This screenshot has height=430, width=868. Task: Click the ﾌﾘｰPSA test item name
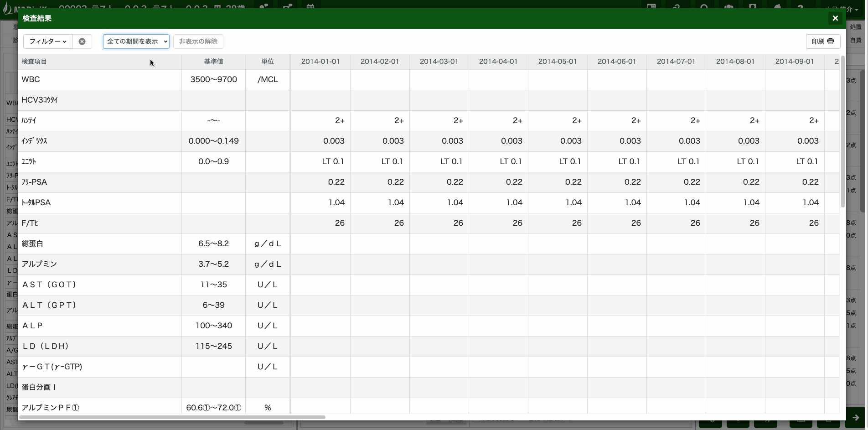[34, 182]
